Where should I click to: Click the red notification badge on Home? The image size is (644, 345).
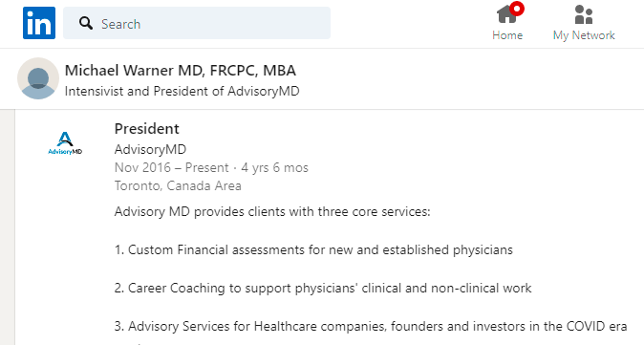517,9
